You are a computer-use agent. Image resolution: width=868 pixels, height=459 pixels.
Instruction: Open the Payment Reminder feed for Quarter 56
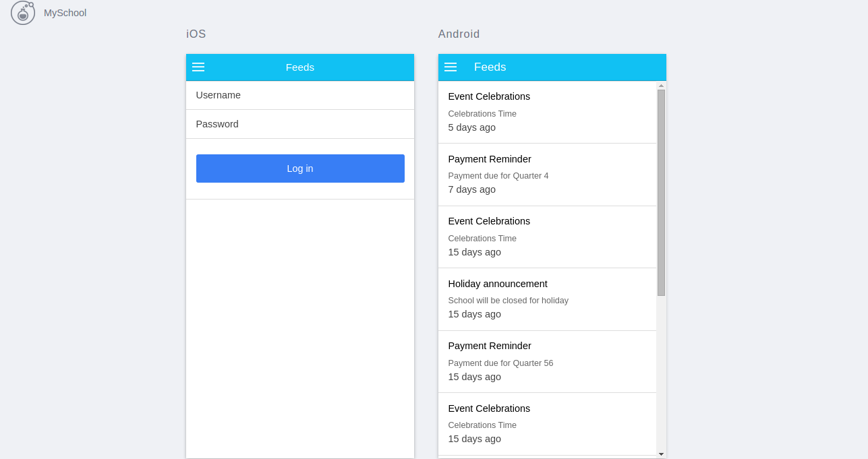pos(547,362)
